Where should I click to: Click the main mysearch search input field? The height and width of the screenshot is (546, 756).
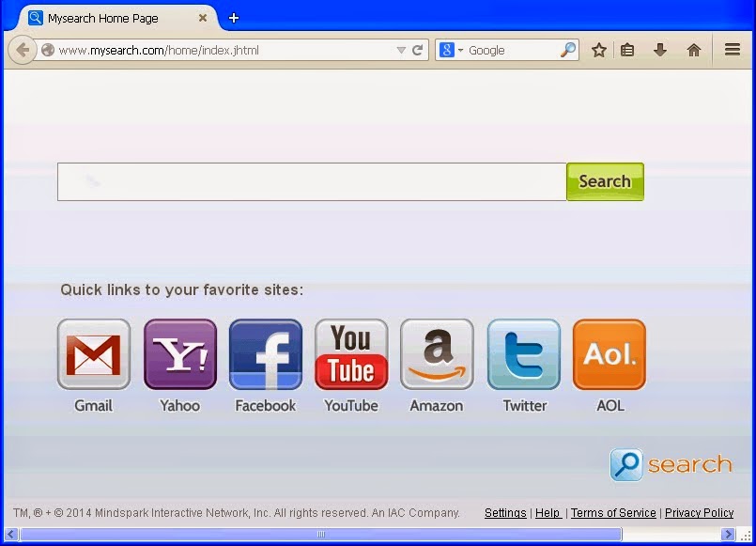click(312, 181)
